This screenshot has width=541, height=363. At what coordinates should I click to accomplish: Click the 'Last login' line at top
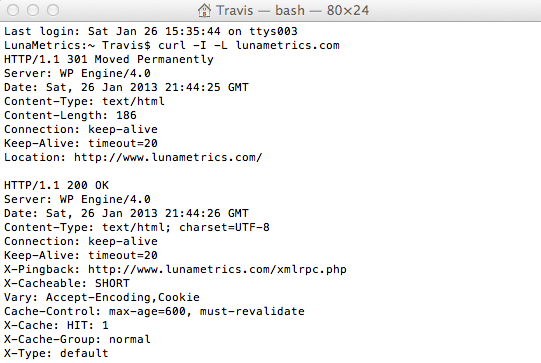[151, 31]
